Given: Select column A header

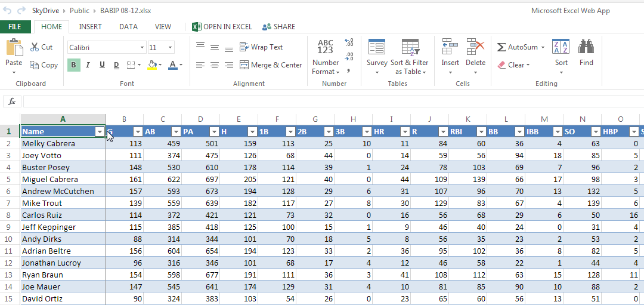Looking at the screenshot, I should 63,119.
